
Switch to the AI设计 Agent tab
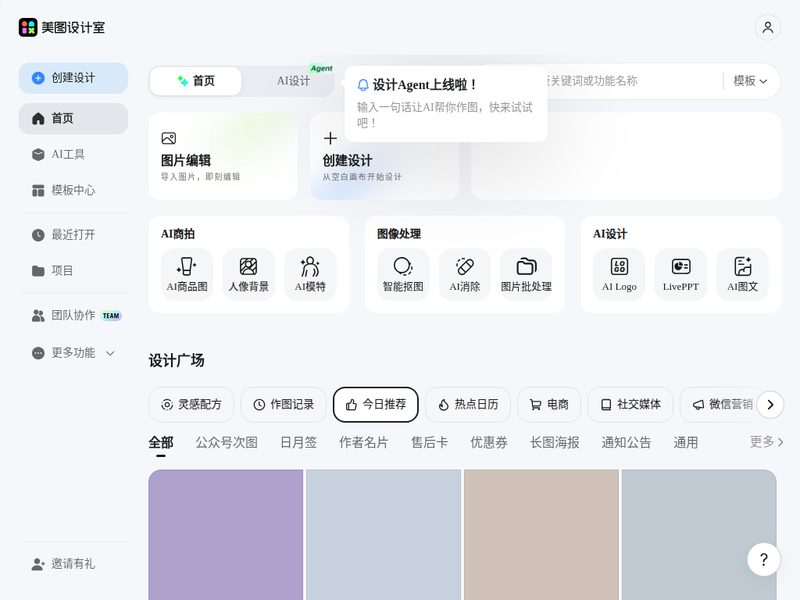tap(294, 81)
